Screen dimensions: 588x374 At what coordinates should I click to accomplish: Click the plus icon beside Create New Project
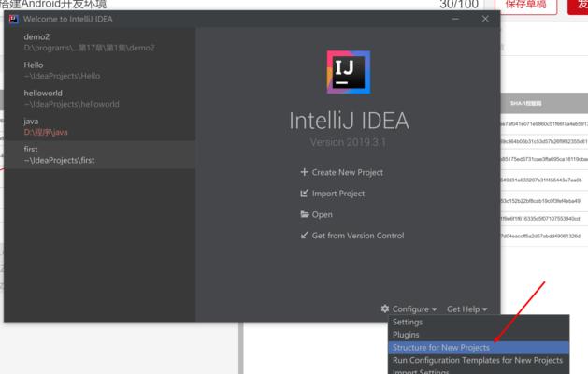[x=304, y=172]
